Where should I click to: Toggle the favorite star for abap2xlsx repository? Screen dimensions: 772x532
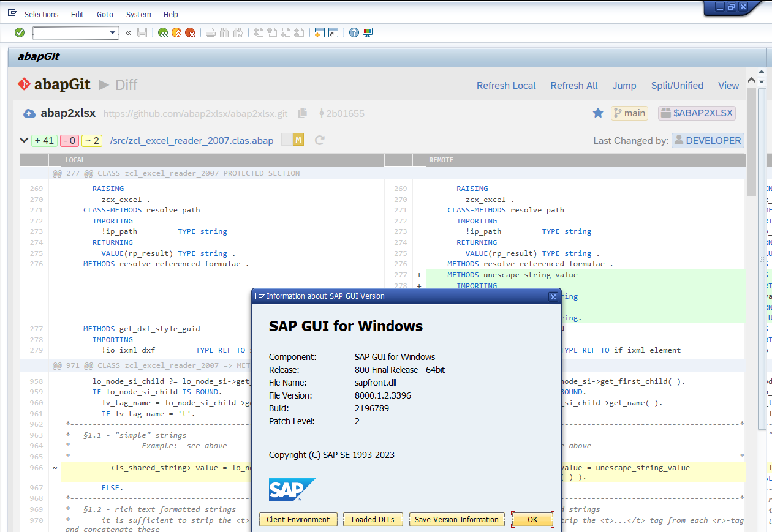click(x=597, y=113)
